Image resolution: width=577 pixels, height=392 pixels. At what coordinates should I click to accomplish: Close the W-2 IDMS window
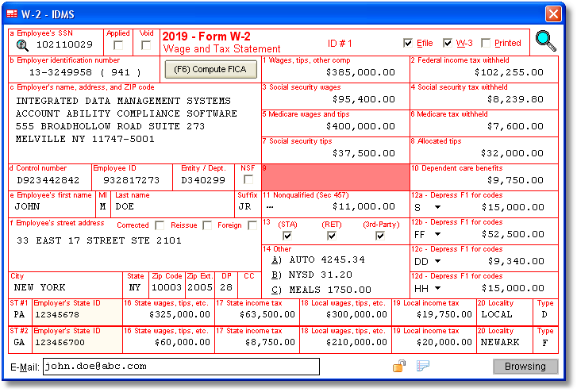pos(553,13)
